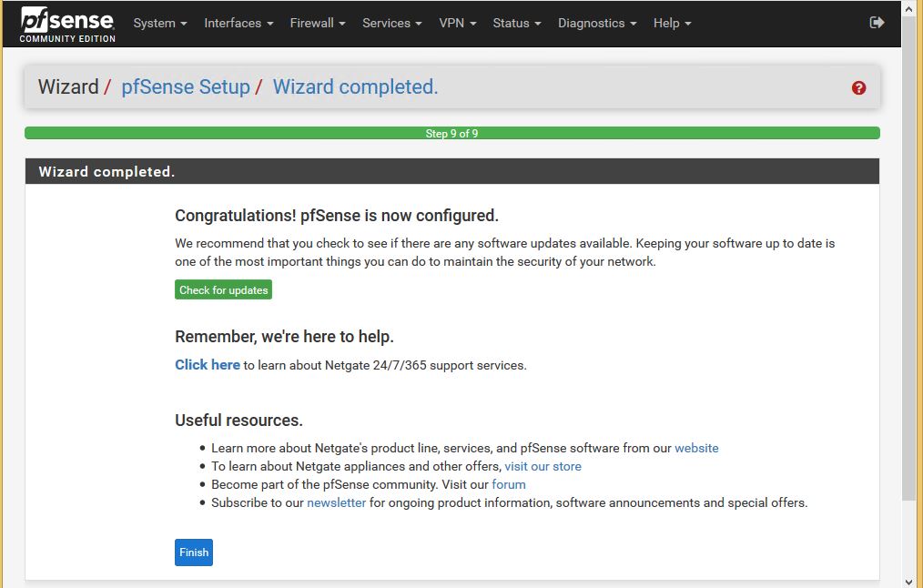Click the 'Useful resources.' heading
923x588 pixels.
[239, 421]
